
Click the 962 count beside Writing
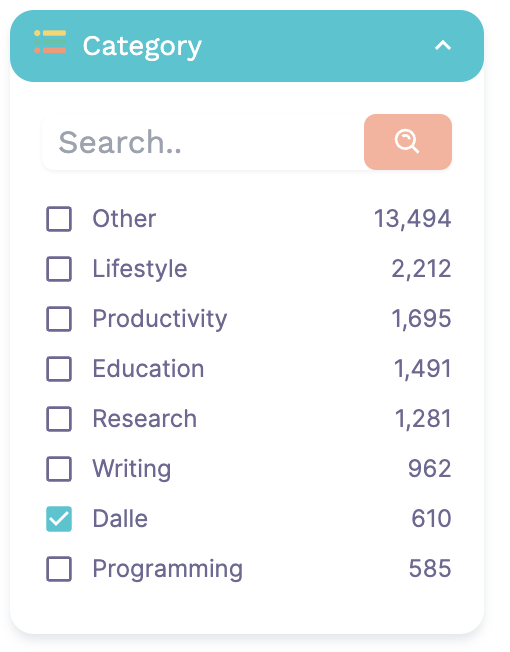[x=429, y=469]
